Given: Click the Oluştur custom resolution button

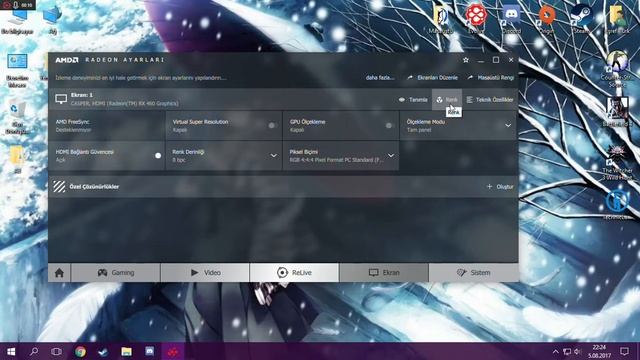Looking at the screenshot, I should [x=500, y=187].
